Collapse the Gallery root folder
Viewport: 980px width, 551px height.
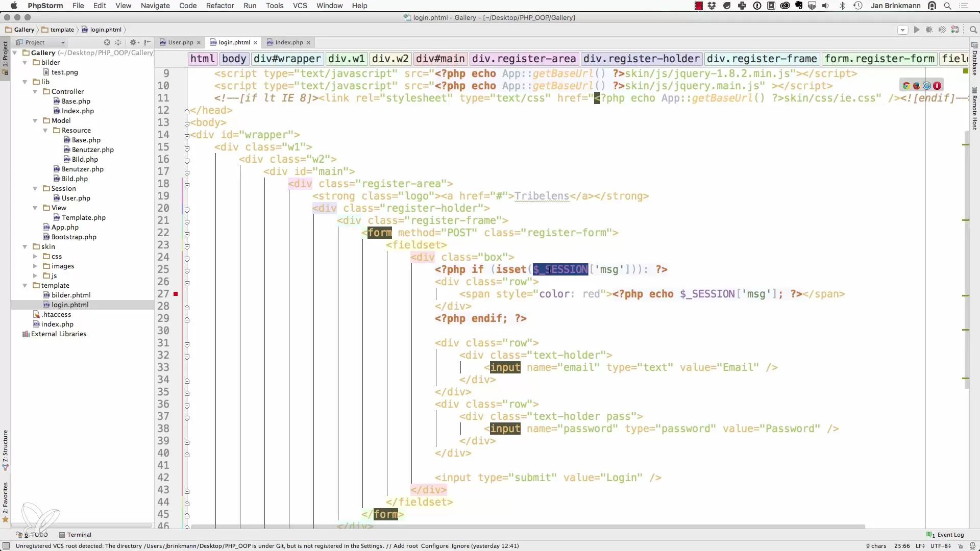15,53
